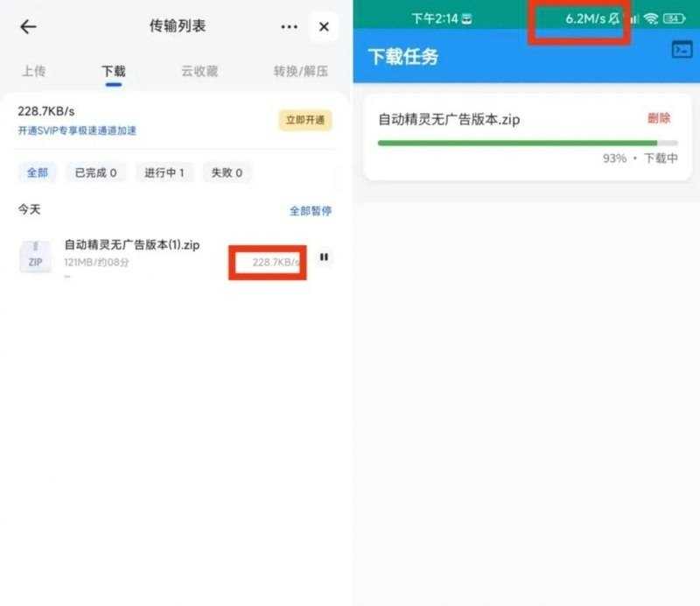Switch to the 云收藏 tab
This screenshot has height=606, width=700.
(x=199, y=71)
